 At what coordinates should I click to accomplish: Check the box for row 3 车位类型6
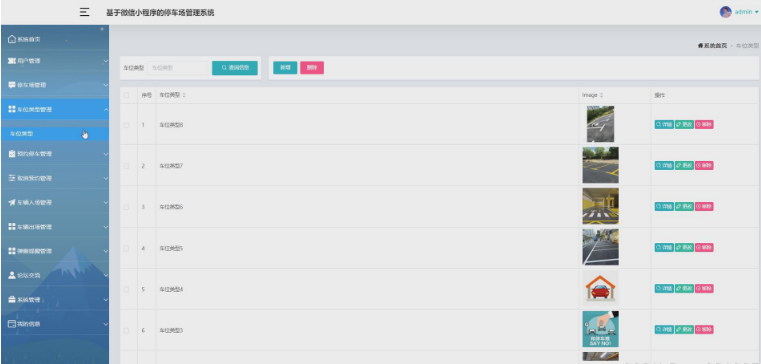pyautogui.click(x=126, y=207)
